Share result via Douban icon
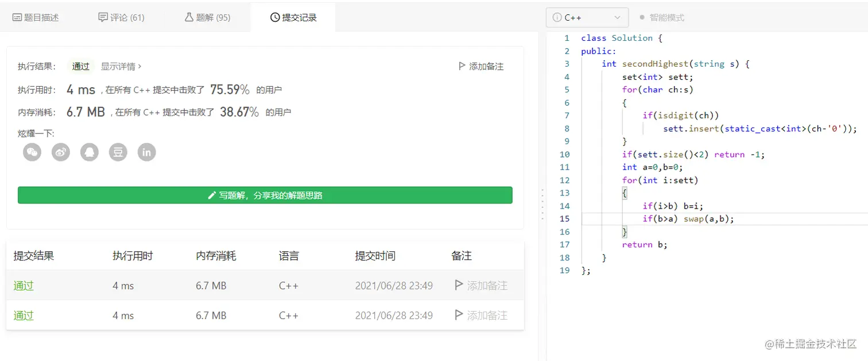The height and width of the screenshot is (361, 868). point(118,152)
